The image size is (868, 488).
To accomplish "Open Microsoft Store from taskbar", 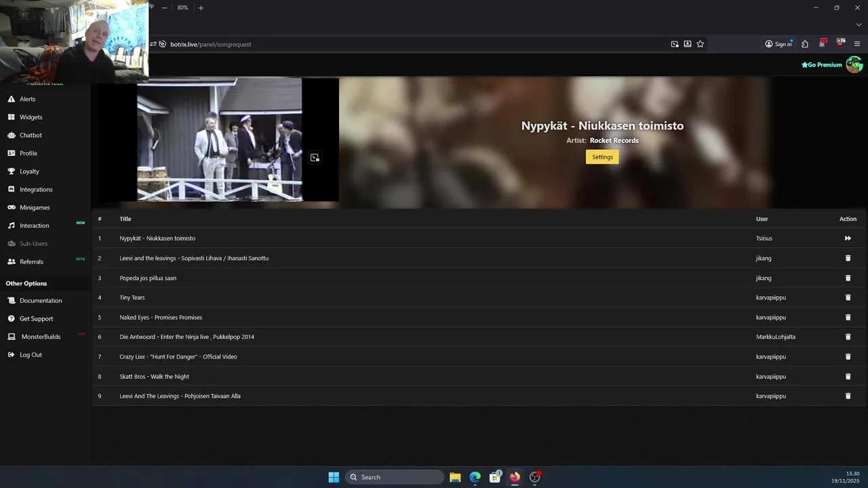I will (495, 477).
